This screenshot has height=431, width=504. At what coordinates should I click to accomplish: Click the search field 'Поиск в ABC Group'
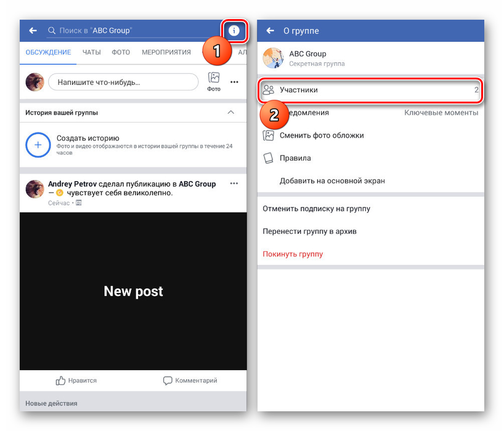coord(132,31)
